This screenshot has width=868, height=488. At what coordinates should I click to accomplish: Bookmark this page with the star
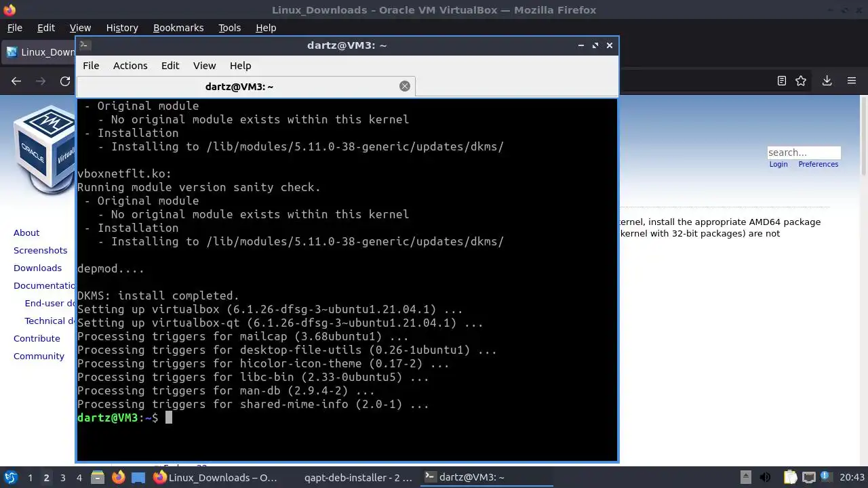(x=801, y=81)
